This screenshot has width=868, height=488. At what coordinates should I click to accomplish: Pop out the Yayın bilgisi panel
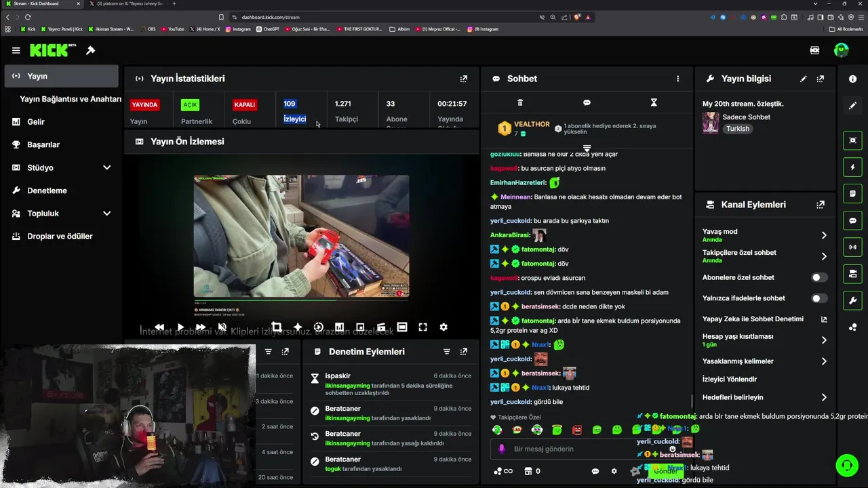[821, 79]
